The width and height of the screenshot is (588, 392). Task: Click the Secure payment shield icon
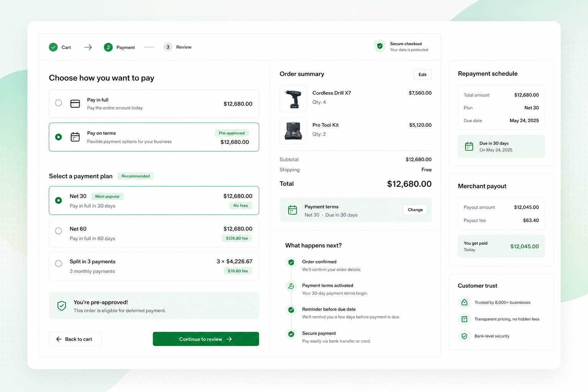click(291, 334)
